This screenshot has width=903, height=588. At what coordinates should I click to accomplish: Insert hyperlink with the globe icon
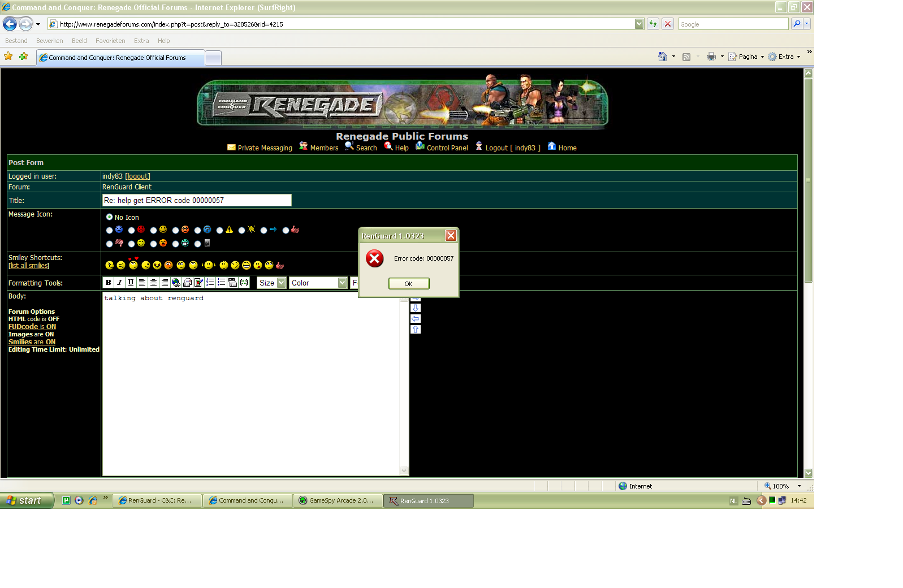(176, 283)
